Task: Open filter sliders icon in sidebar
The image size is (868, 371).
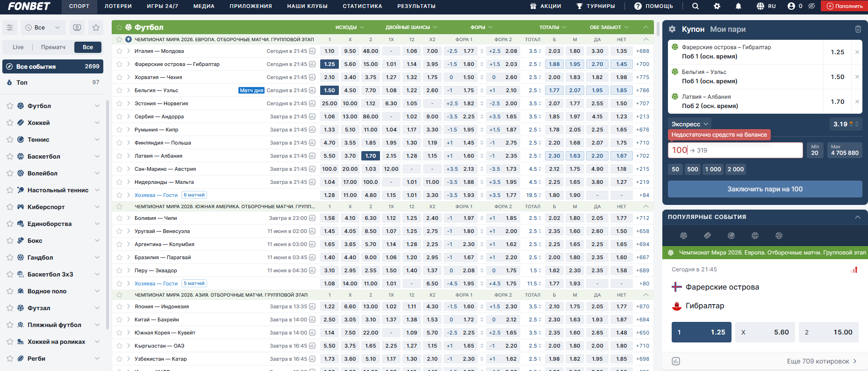Action: tap(10, 28)
